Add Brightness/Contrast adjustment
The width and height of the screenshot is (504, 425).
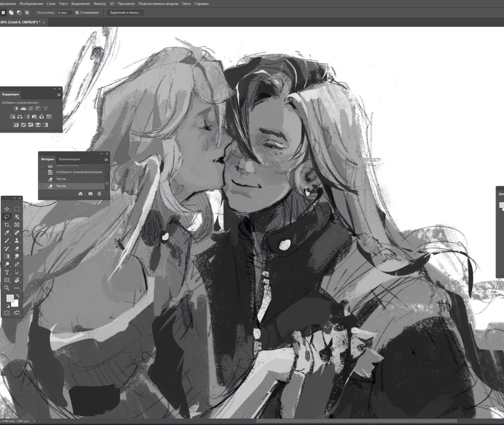pos(16,109)
